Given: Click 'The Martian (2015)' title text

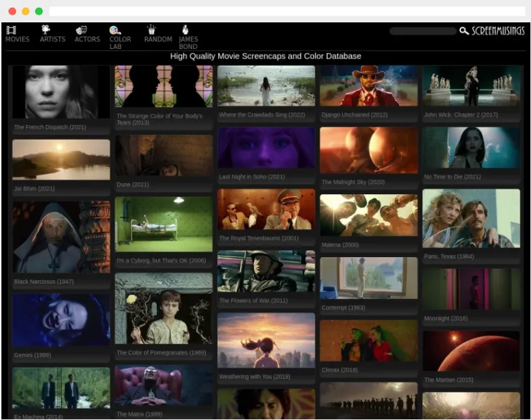Looking at the screenshot, I should click(x=448, y=380).
